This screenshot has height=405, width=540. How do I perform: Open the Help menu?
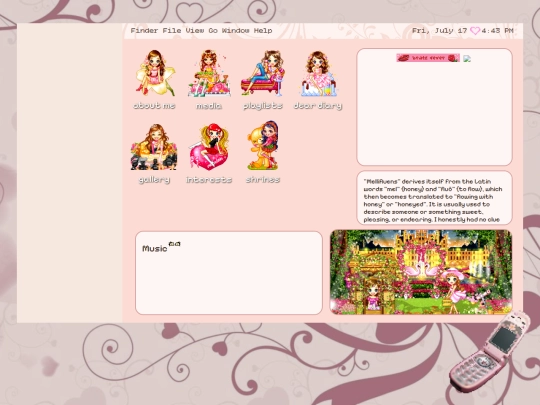(x=263, y=31)
